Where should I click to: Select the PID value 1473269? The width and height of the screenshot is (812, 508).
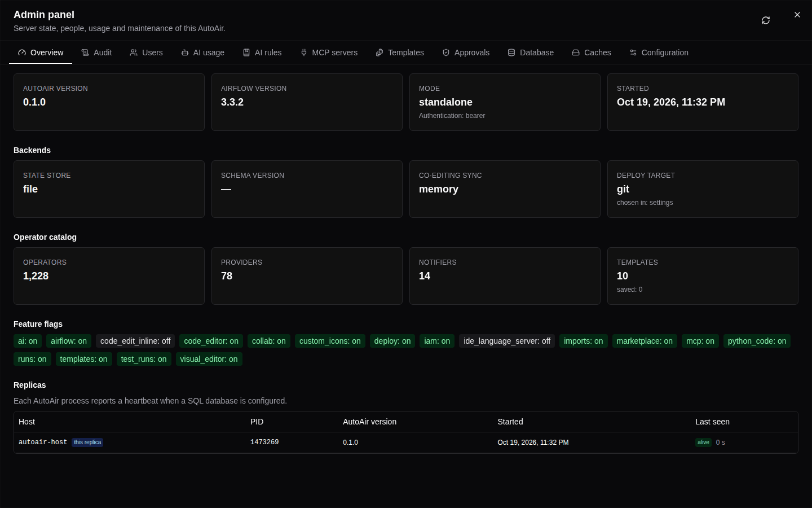(x=264, y=442)
